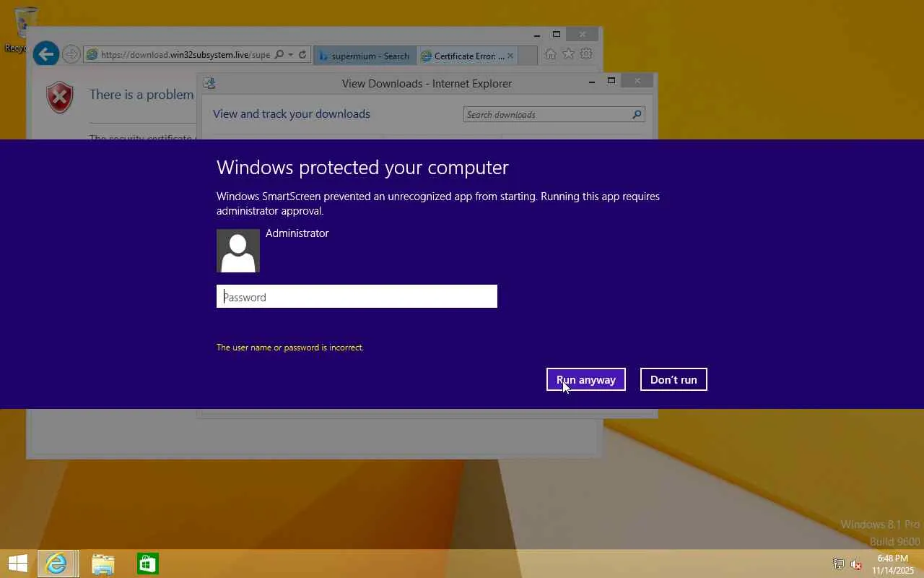Click the address bar search magnifier
The height and width of the screenshot is (578, 924).
click(279, 55)
